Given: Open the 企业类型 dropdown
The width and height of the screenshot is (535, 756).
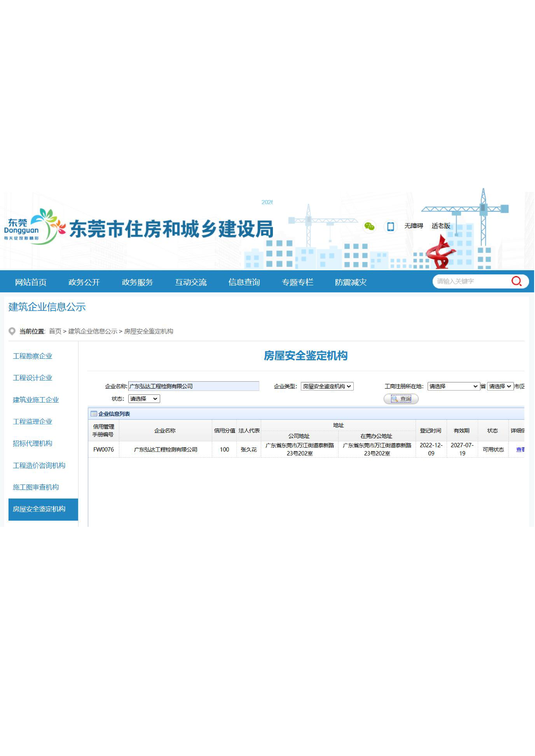Looking at the screenshot, I should 327,386.
